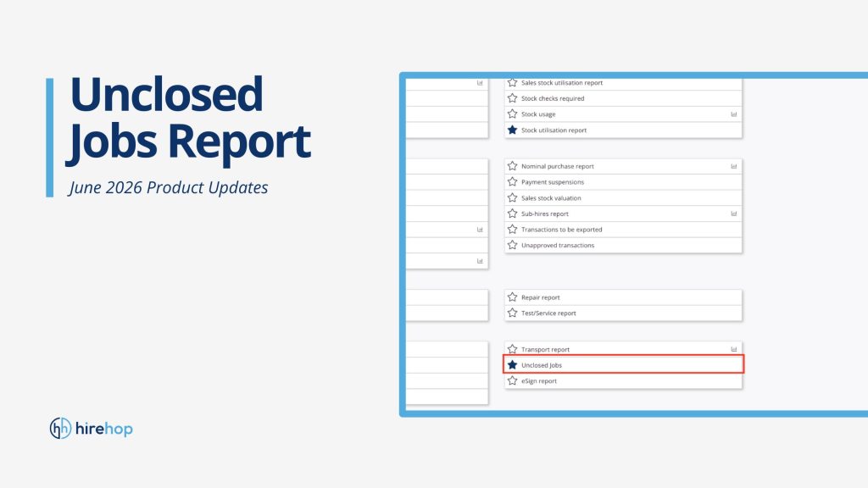Select Sales stock valuation
The width and height of the screenshot is (868, 488).
tap(551, 198)
